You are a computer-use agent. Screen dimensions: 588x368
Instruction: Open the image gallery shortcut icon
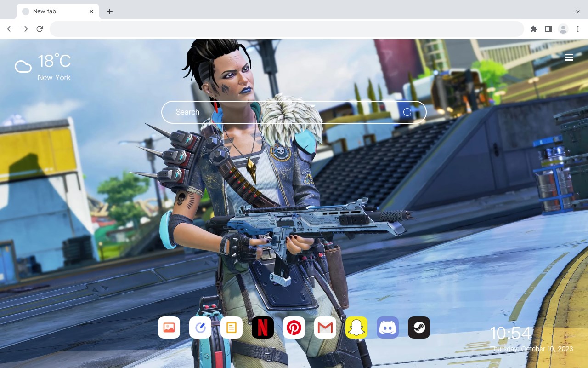(169, 328)
